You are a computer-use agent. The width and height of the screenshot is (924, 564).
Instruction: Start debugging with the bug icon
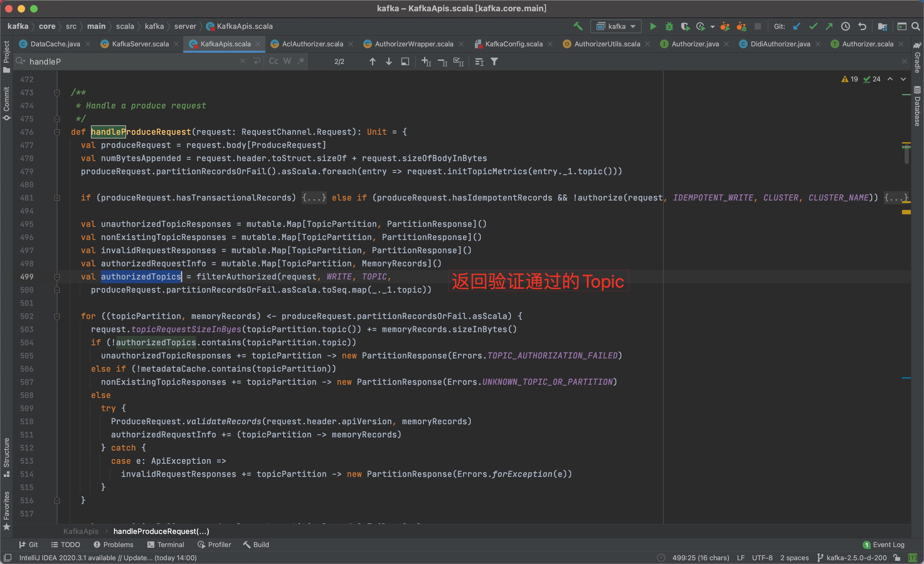pyautogui.click(x=669, y=26)
